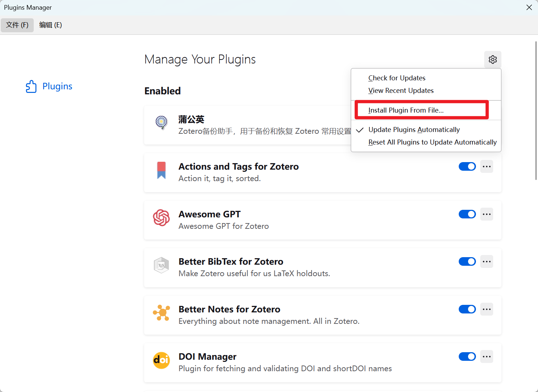
Task: Uncheck Update Plugins Automatically option
Action: tap(414, 130)
